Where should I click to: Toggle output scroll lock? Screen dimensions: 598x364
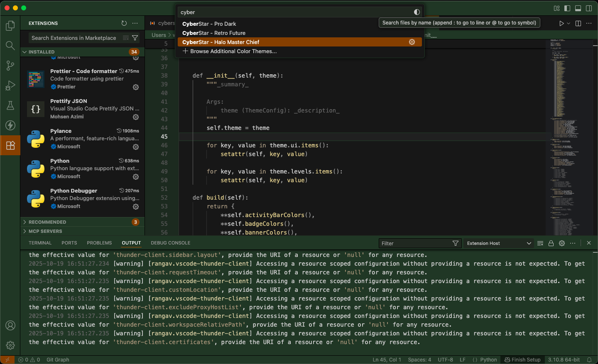551,243
